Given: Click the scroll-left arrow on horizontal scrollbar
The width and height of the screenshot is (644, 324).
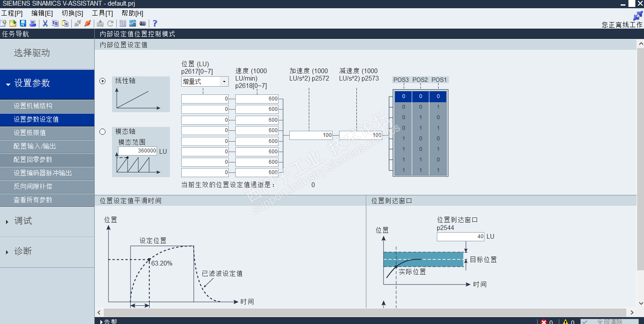Looking at the screenshot, I should 99,312.
